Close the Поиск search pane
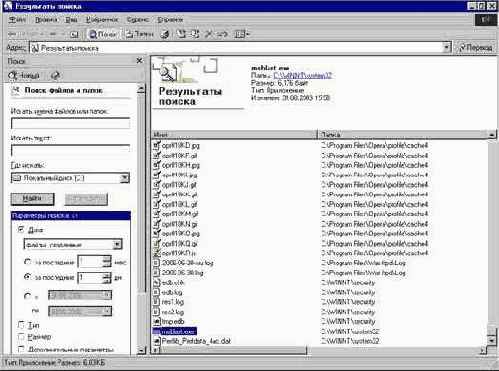 click(139, 61)
